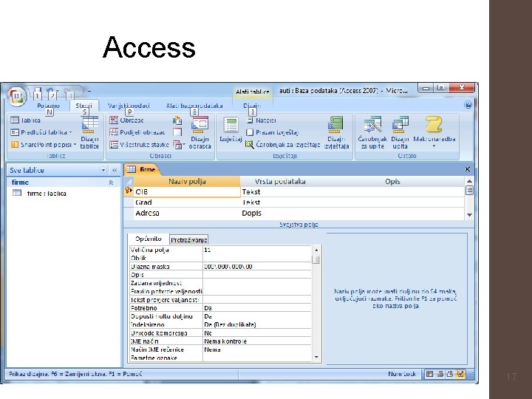The image size is (532, 399).
Task: Click the Office button orb
Action: pyautogui.click(x=16, y=96)
